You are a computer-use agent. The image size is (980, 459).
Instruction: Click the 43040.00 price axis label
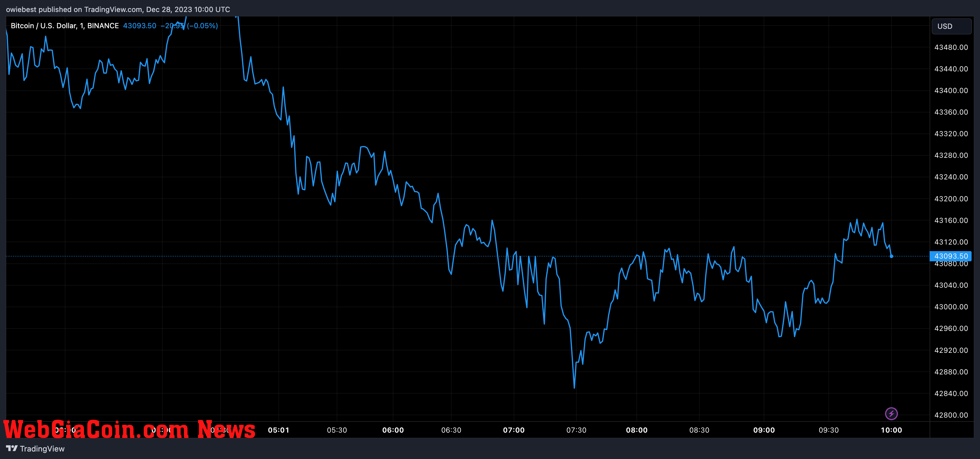coord(951,285)
